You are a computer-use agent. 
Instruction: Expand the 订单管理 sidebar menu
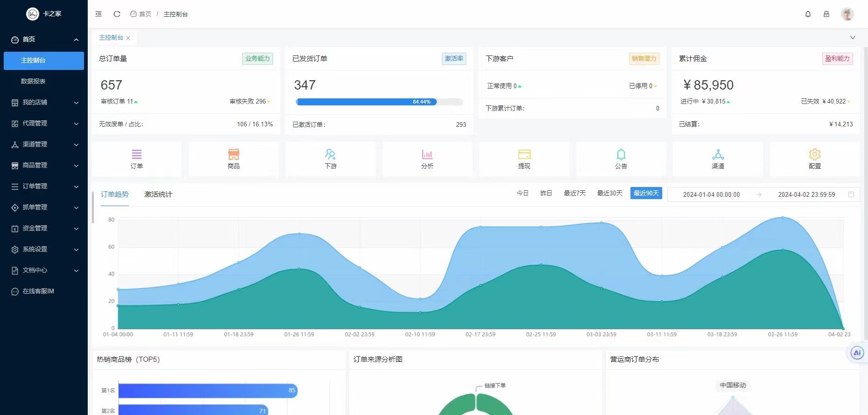click(44, 186)
